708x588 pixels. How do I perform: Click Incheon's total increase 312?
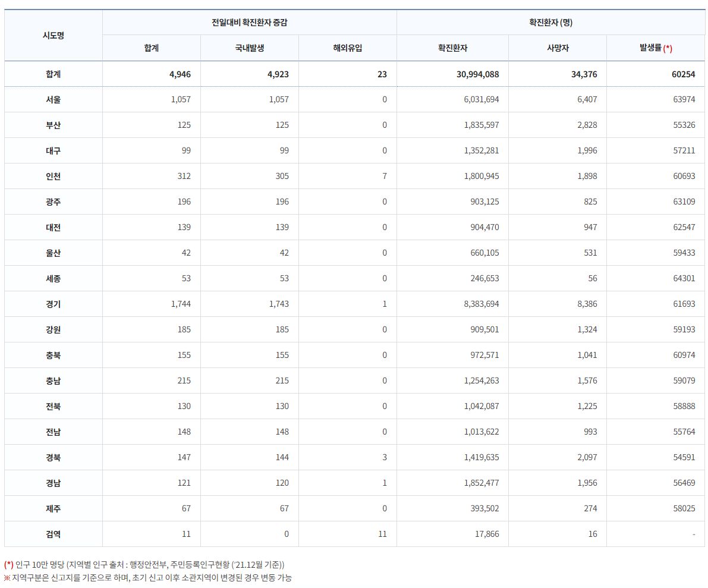tap(184, 176)
